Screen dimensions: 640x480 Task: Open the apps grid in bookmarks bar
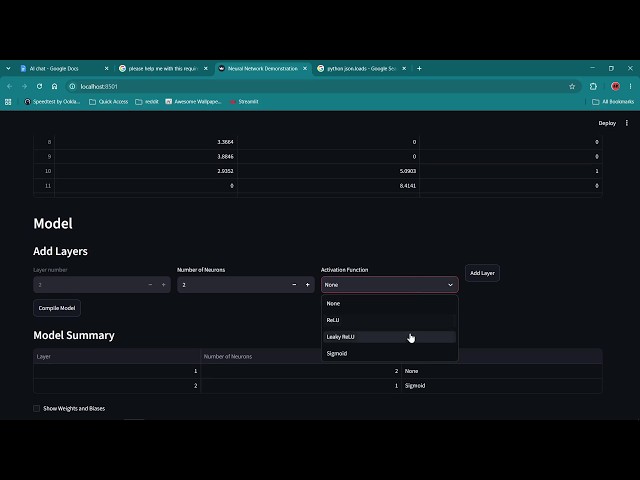[x=8, y=102]
